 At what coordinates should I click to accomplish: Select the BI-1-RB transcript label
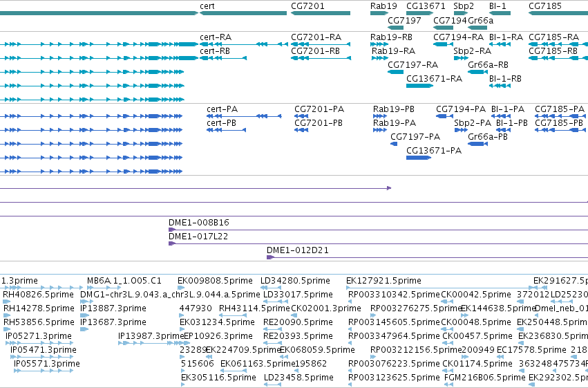(x=505, y=78)
